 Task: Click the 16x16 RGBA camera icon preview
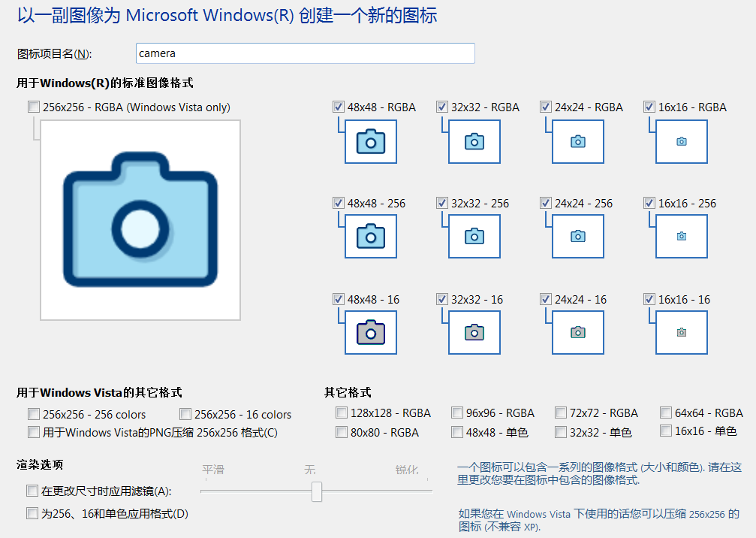pos(681,141)
